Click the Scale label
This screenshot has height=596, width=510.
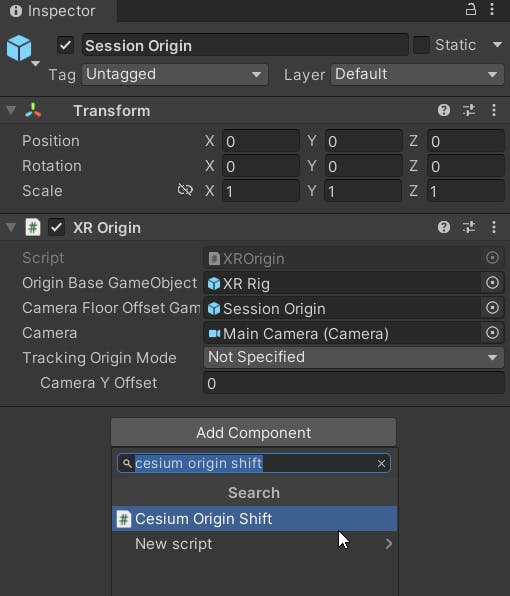42,191
